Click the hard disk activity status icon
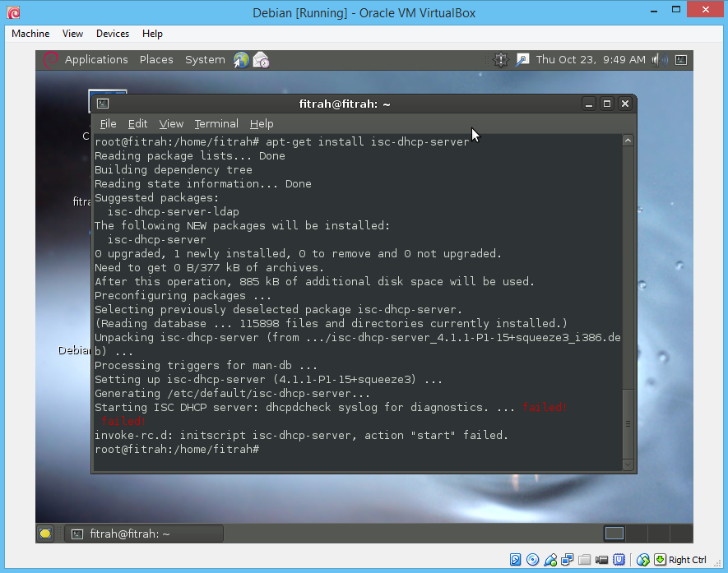Viewport: 728px width, 573px height. tap(515, 560)
